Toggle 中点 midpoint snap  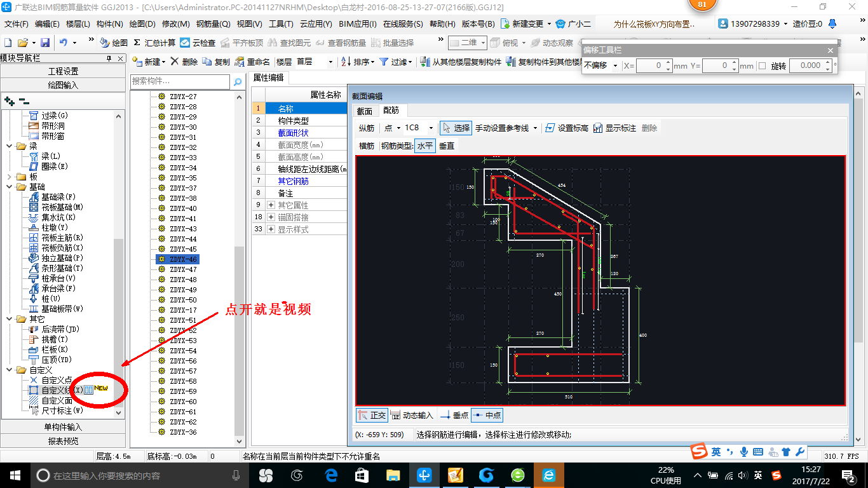pos(487,415)
